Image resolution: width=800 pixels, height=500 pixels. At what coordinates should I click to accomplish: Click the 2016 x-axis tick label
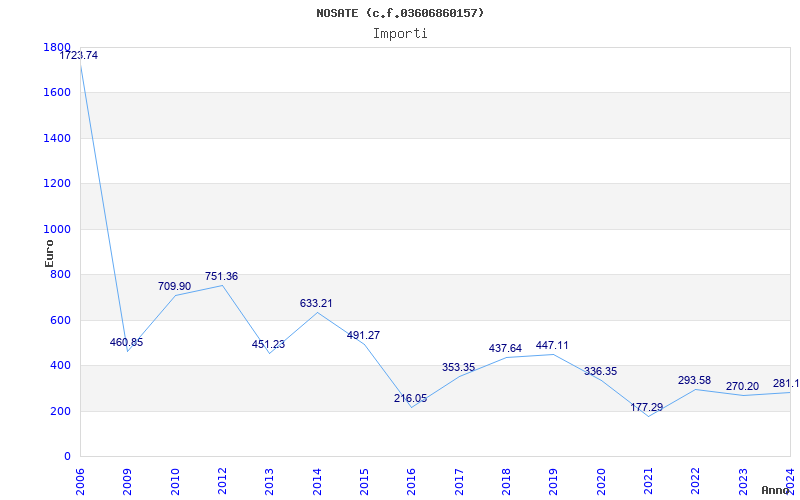pos(411,482)
